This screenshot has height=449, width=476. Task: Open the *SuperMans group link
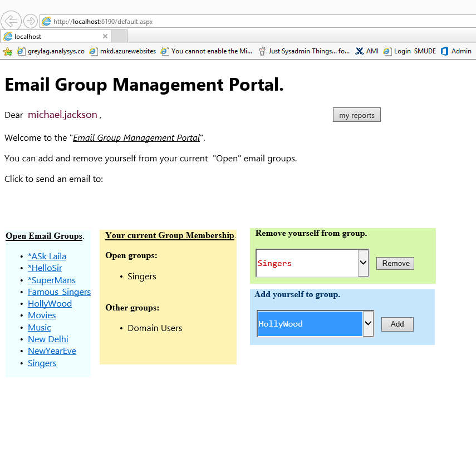52,280
